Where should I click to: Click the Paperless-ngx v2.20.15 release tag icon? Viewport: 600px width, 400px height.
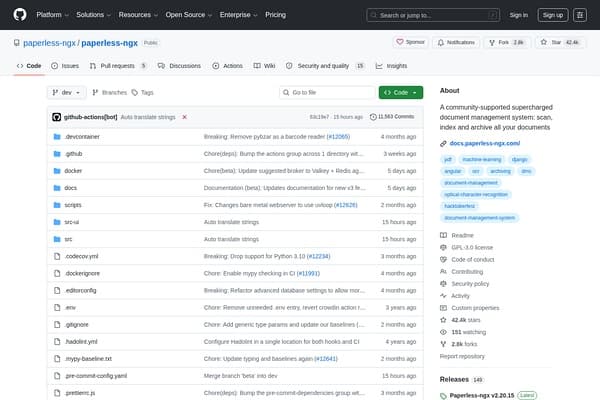coord(443,396)
